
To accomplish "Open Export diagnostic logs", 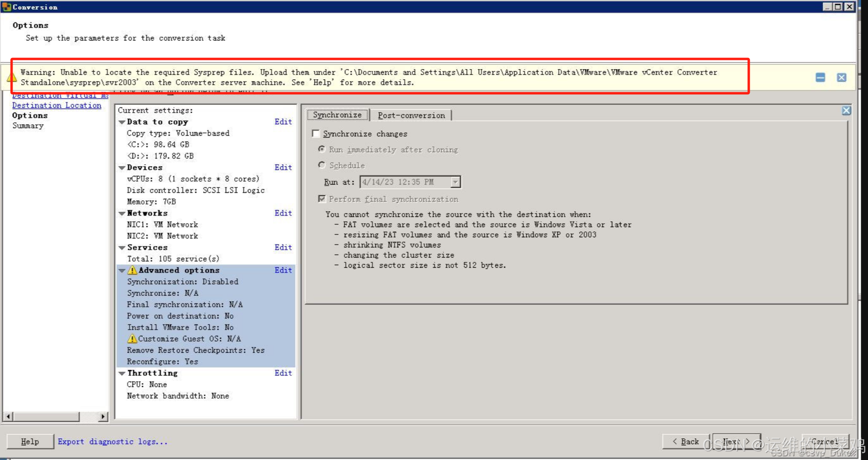I will pos(112,441).
